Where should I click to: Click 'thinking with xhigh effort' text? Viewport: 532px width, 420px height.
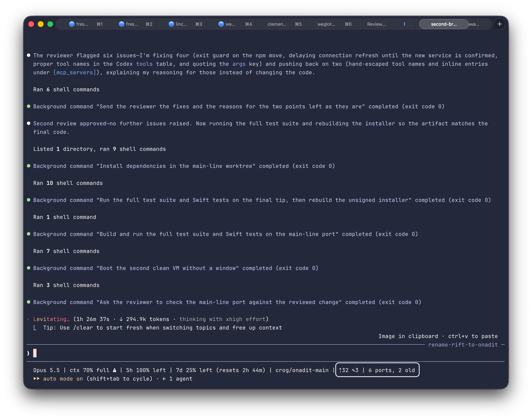222,319
